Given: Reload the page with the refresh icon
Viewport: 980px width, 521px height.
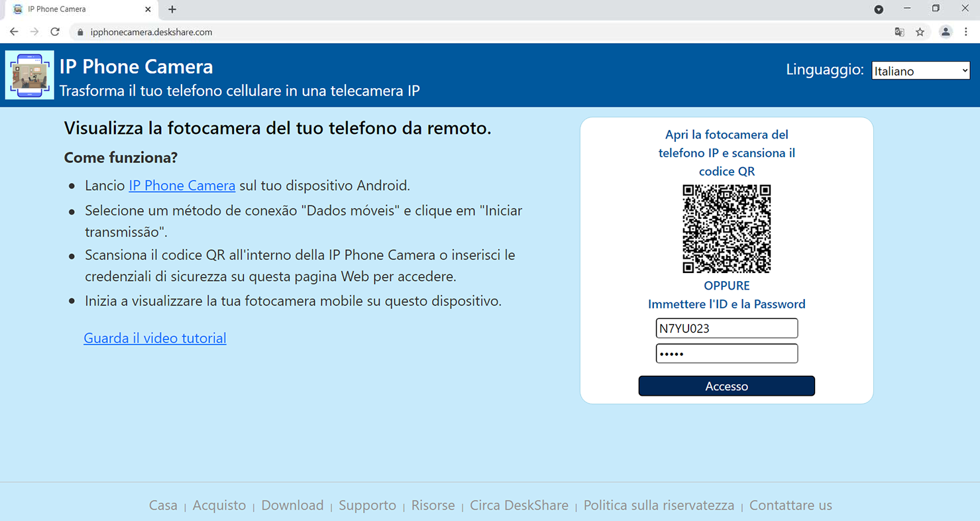Looking at the screenshot, I should click(55, 32).
